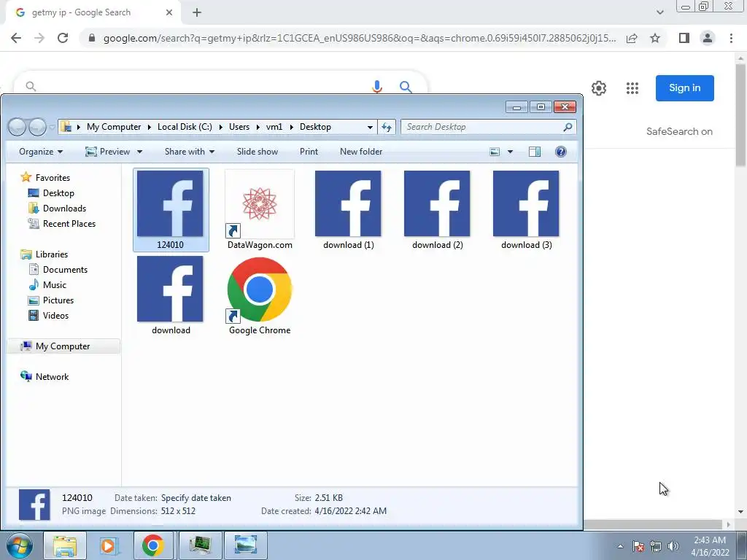Select the 124010 Facebook image file
The image size is (747, 560).
coord(171,209)
